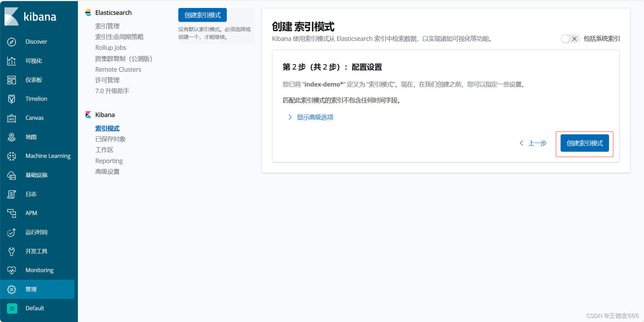
Task: Go back with 上一步 link
Action: click(x=537, y=143)
